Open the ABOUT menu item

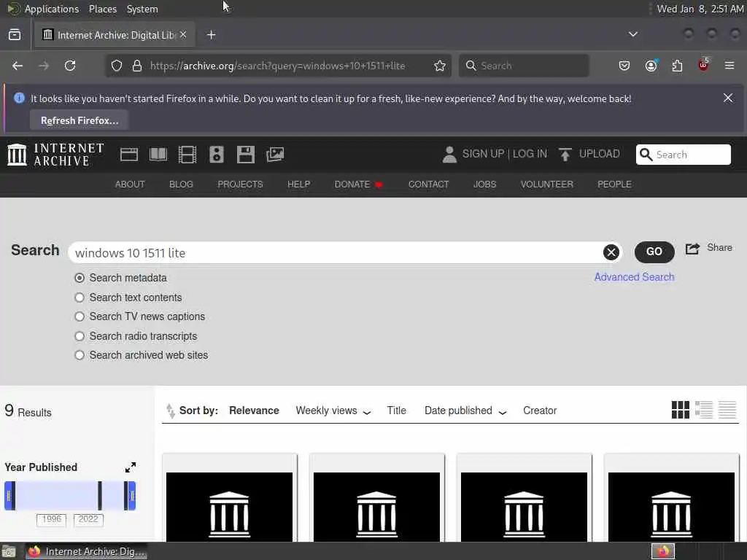130,184
